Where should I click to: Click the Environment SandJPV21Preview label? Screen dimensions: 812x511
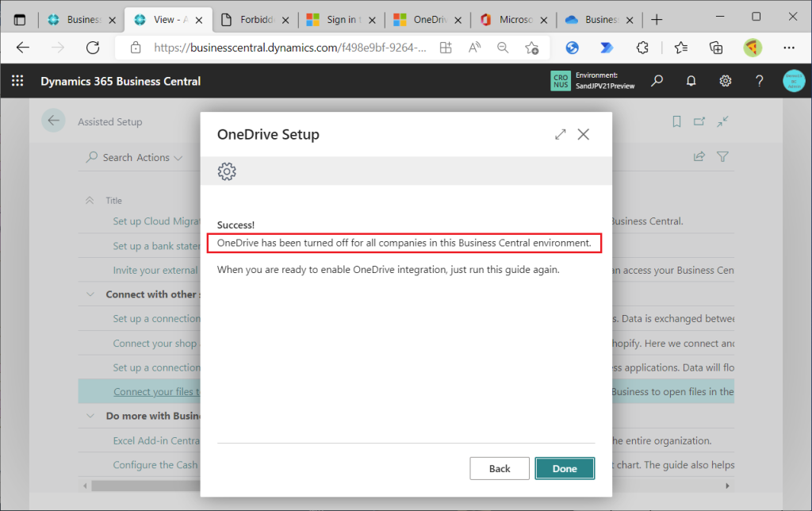tap(605, 81)
